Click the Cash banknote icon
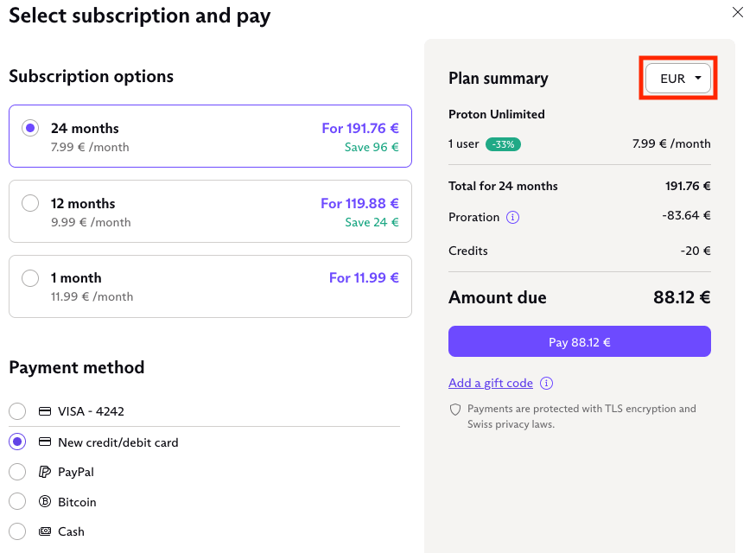 coord(45,531)
